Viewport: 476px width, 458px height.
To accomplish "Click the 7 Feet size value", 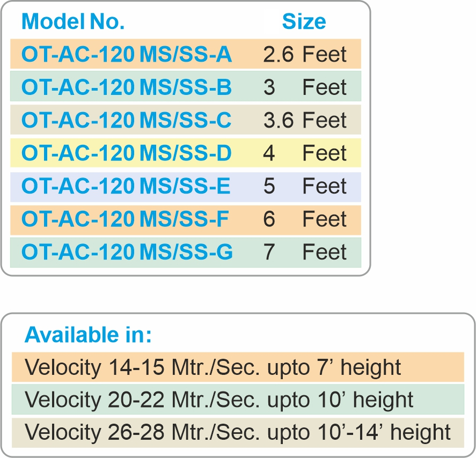I will point(305,252).
